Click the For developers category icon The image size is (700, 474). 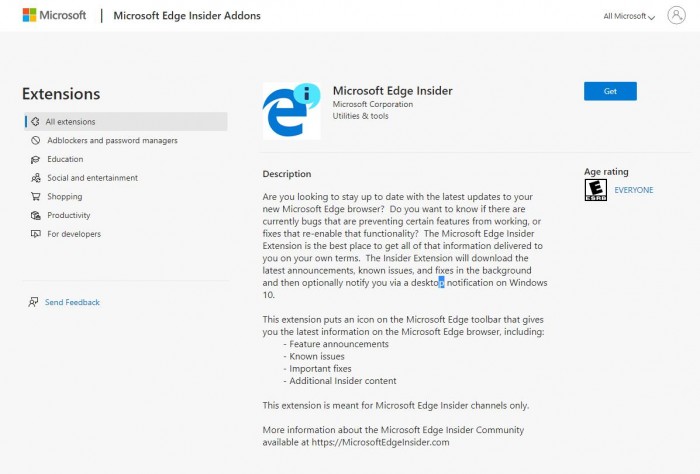(35, 234)
